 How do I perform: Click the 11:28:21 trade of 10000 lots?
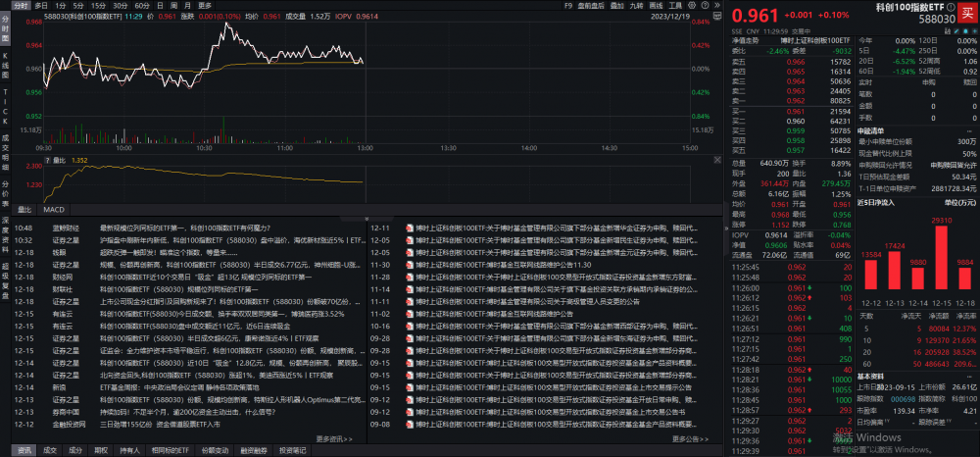click(791, 379)
